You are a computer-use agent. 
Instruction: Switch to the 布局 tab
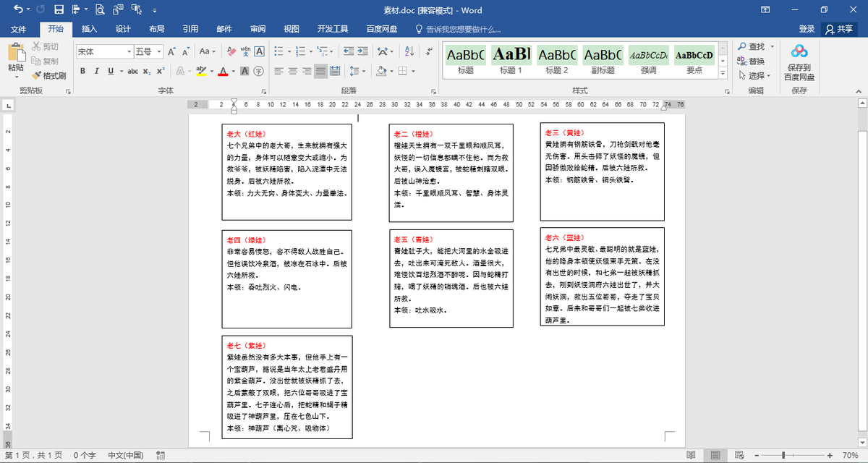(156, 29)
